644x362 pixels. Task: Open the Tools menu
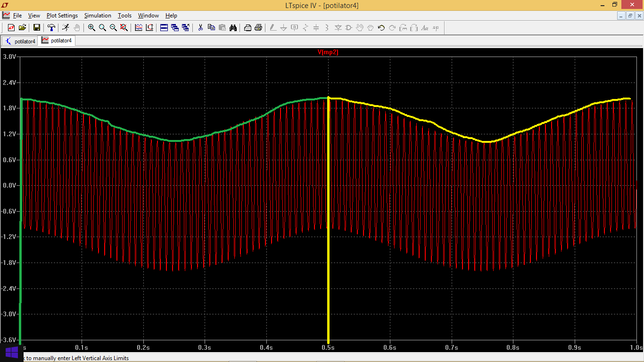[124, 16]
